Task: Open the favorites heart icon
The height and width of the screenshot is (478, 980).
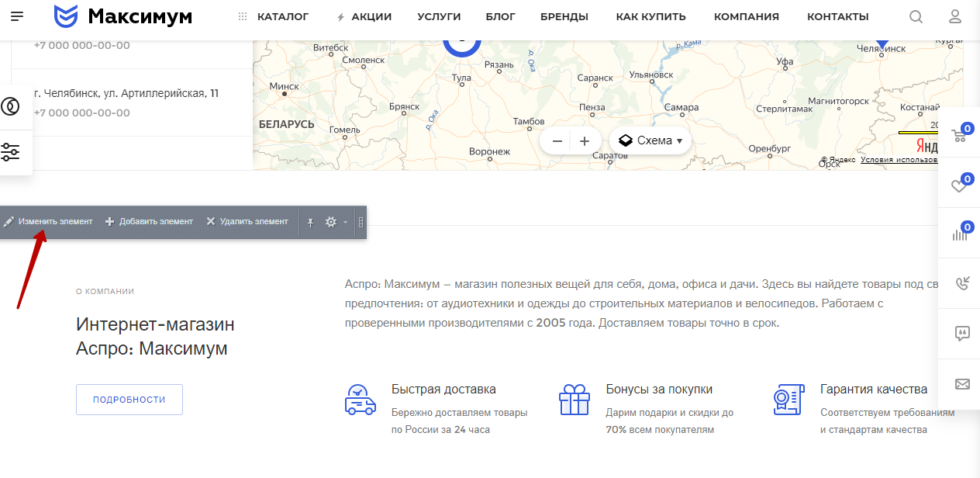Action: pyautogui.click(x=959, y=186)
